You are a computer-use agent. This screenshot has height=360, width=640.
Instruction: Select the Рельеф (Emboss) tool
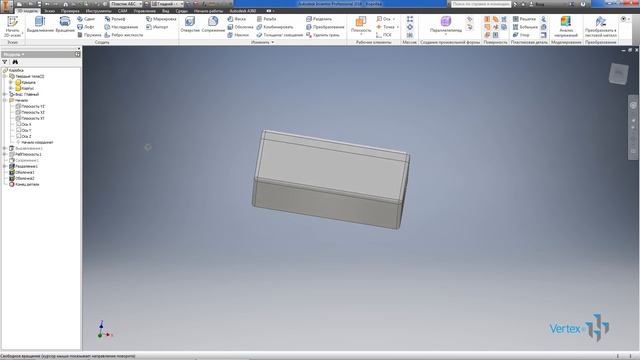pyautogui.click(x=115, y=19)
